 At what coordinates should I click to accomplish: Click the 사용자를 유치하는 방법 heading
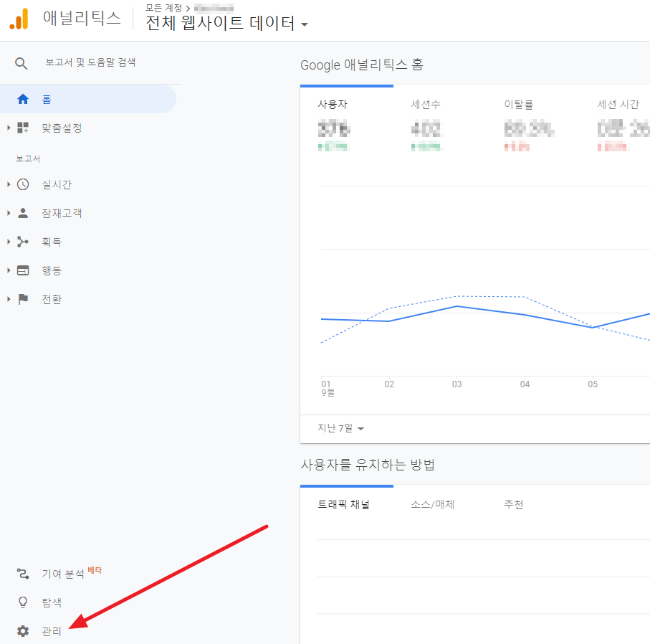pyautogui.click(x=368, y=465)
